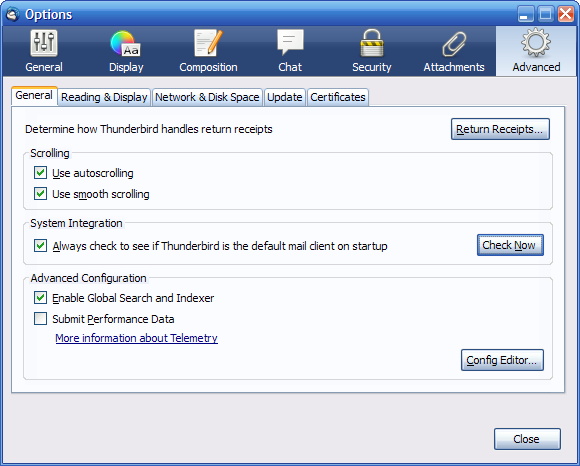Viewport: 580px width, 466px height.
Task: Enable Submit Performance Data checkbox
Action: (x=40, y=318)
